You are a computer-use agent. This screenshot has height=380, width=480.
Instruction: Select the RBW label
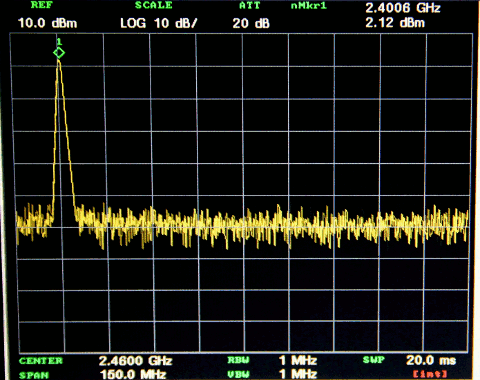(238, 360)
